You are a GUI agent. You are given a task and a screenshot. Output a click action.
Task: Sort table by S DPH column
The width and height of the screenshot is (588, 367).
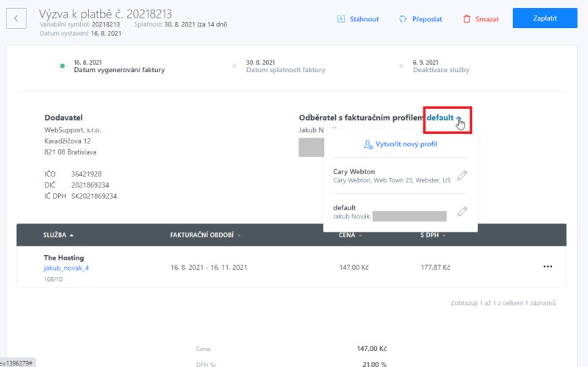click(433, 235)
